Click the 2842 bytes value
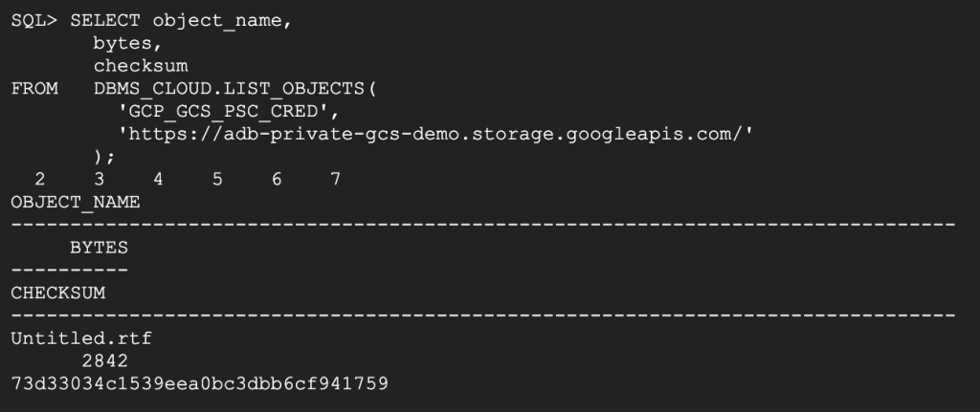 tap(105, 360)
